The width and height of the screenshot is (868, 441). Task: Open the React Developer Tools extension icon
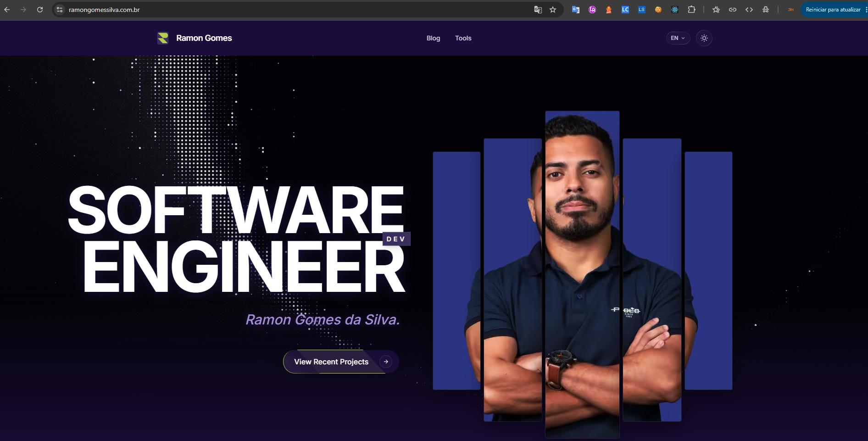click(675, 10)
